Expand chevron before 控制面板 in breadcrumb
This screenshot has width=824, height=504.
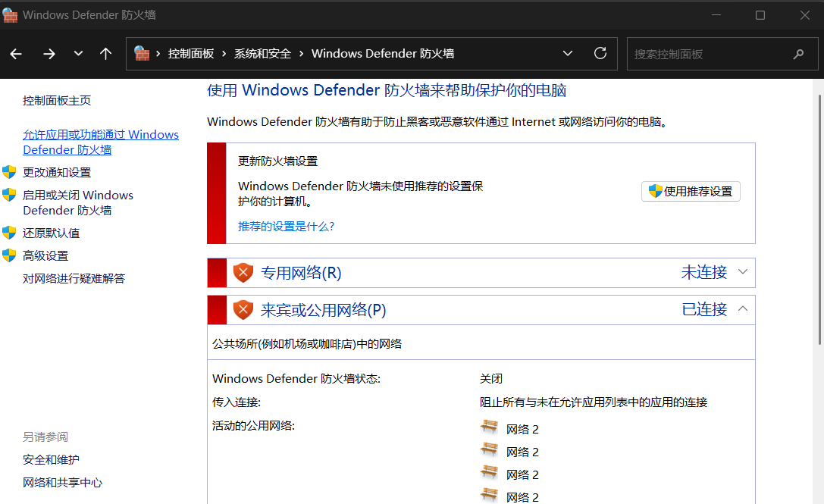pyautogui.click(x=158, y=54)
